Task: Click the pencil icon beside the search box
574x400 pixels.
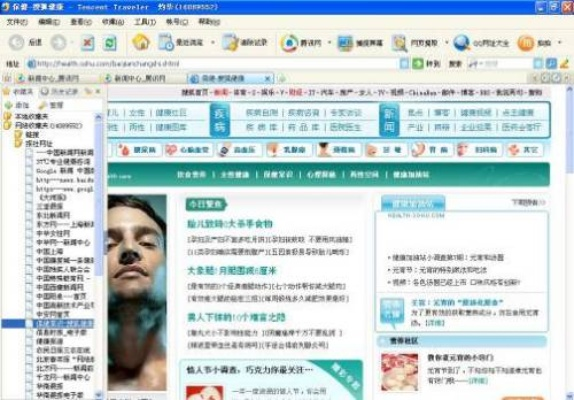Action: 564,64
